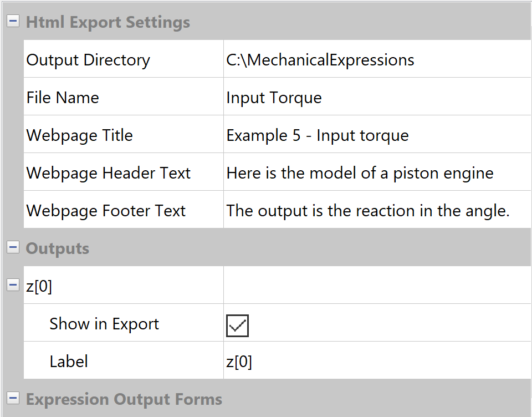Select the Output Directory property row label
Viewport: 532px width, 417px height.
click(x=88, y=60)
